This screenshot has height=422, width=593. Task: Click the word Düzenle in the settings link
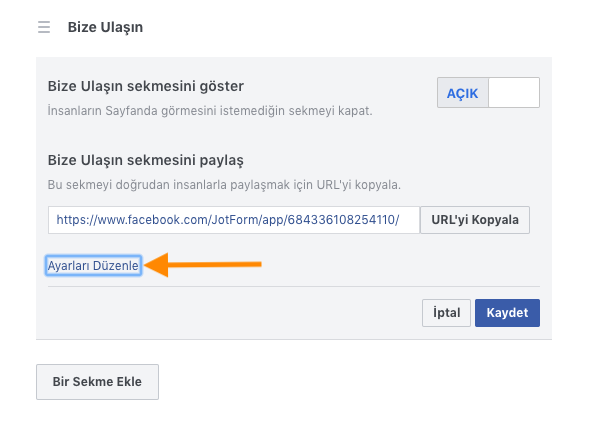[116, 265]
